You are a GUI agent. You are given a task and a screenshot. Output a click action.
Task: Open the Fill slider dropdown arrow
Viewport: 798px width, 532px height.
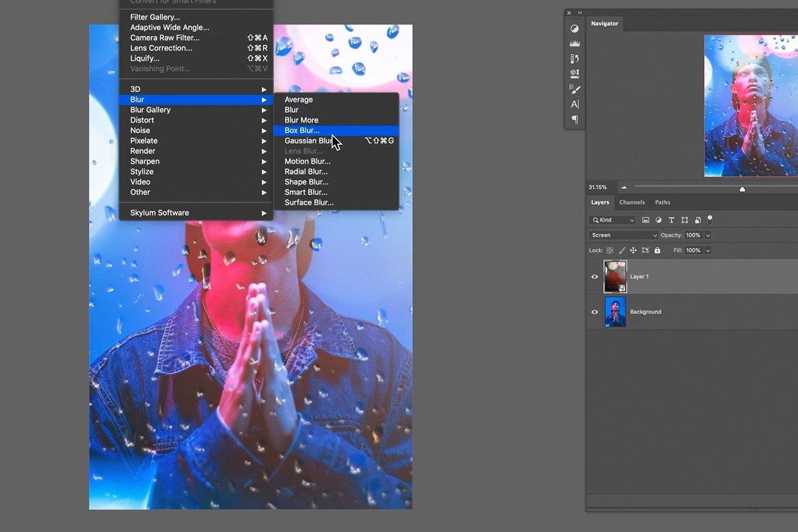(708, 251)
